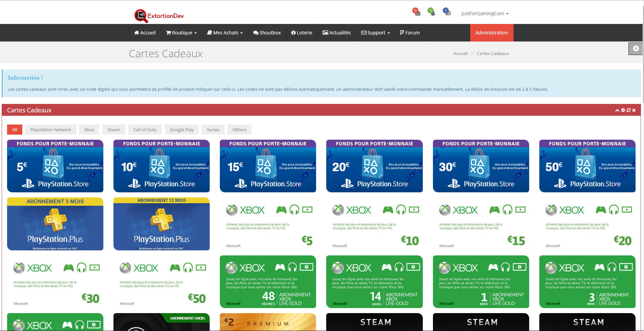
Task: Select the 50€ PlayStation Store card
Action: [587, 166]
